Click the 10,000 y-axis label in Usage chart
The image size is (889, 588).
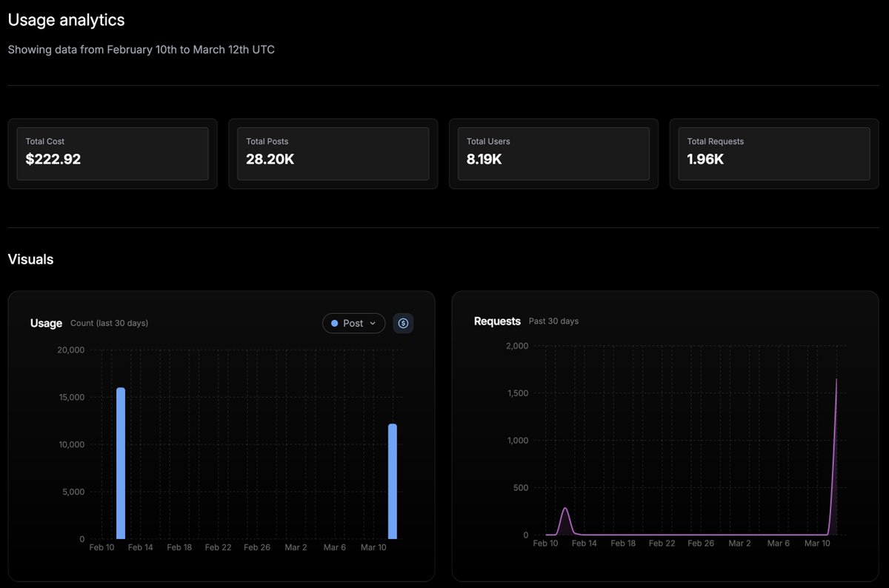tap(71, 444)
